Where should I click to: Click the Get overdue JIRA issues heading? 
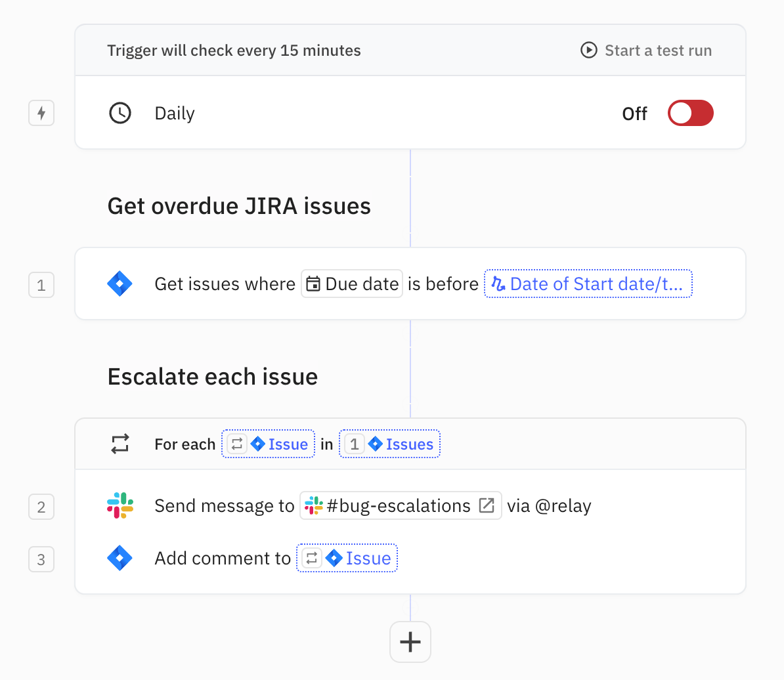(x=239, y=206)
